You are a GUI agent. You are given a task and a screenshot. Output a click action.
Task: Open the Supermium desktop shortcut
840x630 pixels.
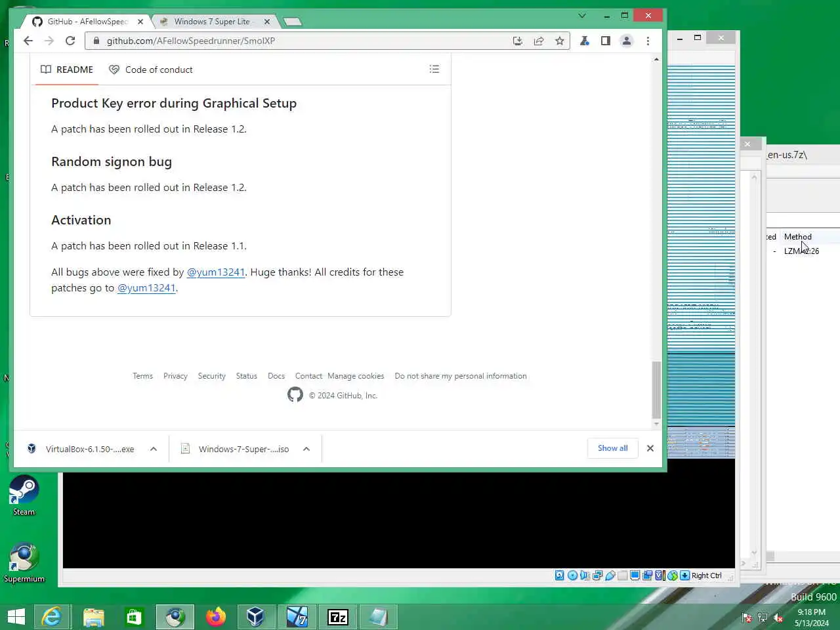click(x=24, y=562)
